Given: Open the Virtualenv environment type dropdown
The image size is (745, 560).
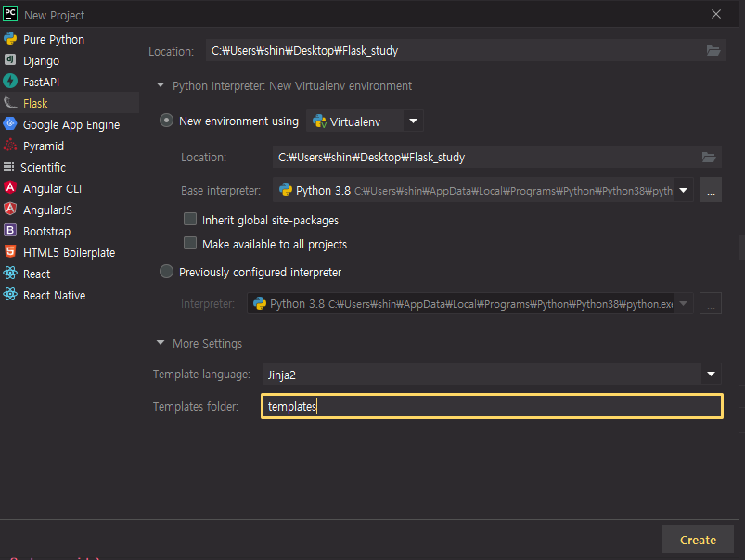Looking at the screenshot, I should pyautogui.click(x=414, y=121).
